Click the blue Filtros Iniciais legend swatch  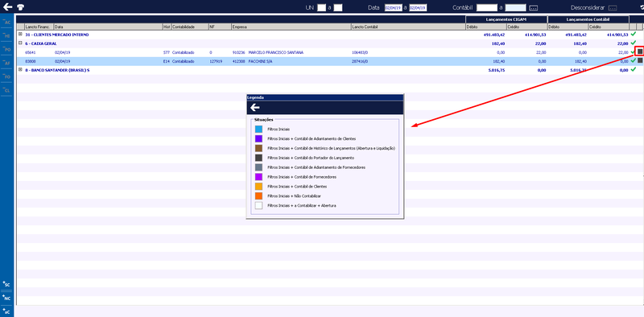(x=258, y=129)
